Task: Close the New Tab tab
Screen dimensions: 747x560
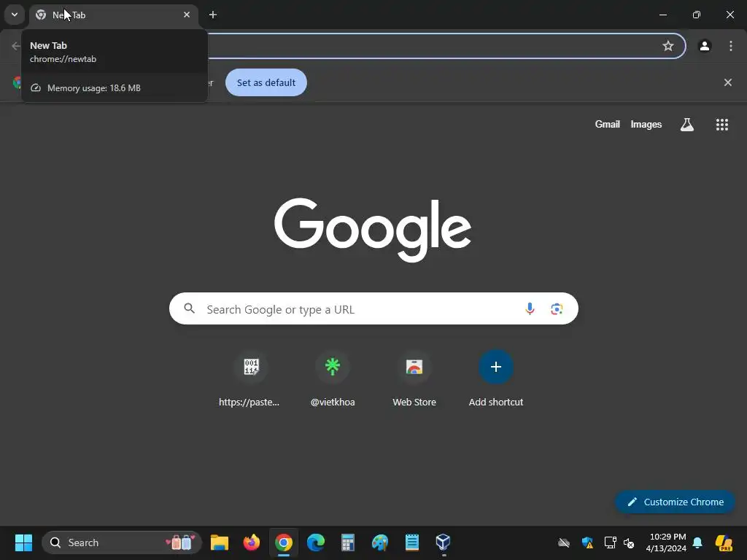Action: tap(187, 15)
